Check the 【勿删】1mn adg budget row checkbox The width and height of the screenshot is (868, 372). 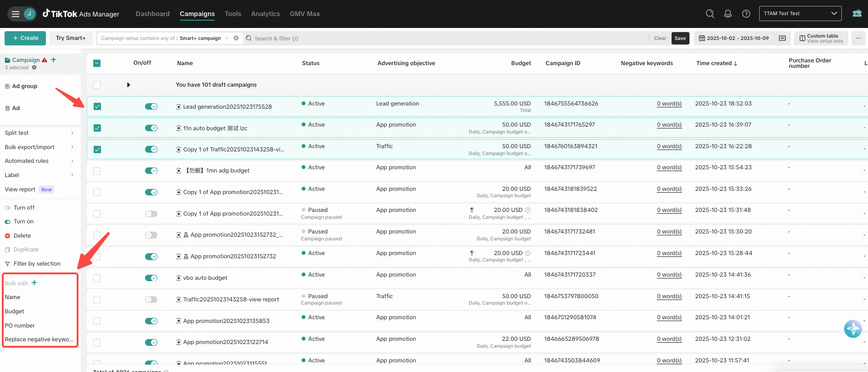(x=97, y=171)
